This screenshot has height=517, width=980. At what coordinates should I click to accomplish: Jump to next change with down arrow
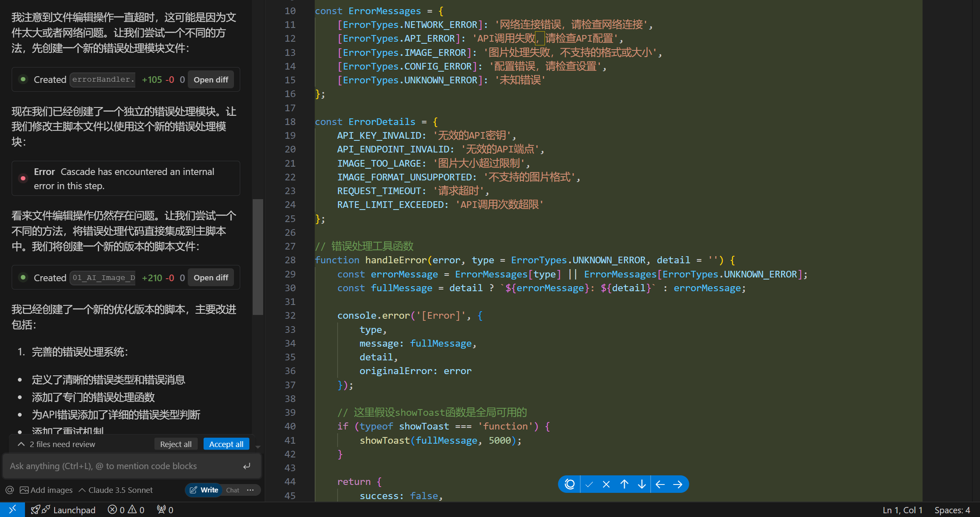point(642,484)
